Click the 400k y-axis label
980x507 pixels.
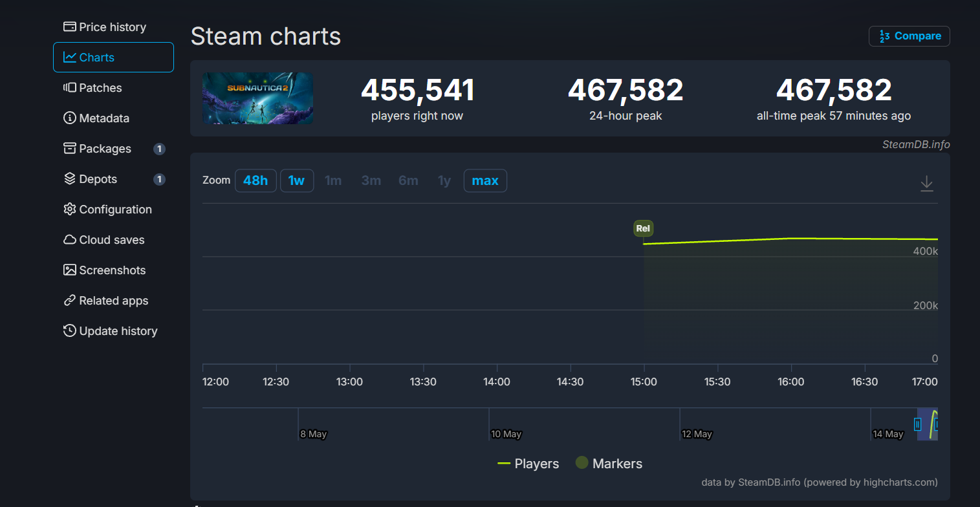[x=925, y=250]
